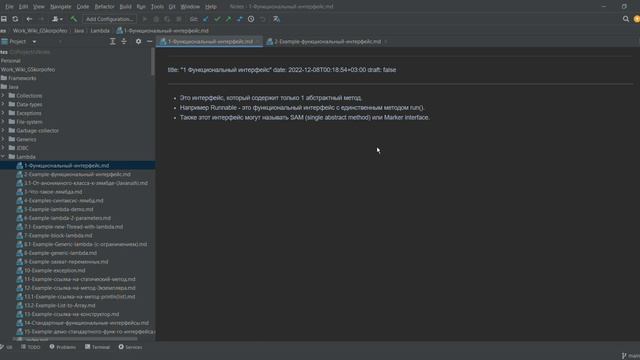Open the TODO tool window
Screen dimensions: 640x360
tap(31, 347)
